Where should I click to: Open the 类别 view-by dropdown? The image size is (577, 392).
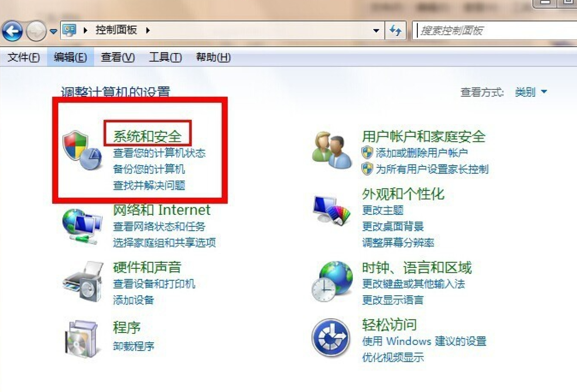coord(531,92)
